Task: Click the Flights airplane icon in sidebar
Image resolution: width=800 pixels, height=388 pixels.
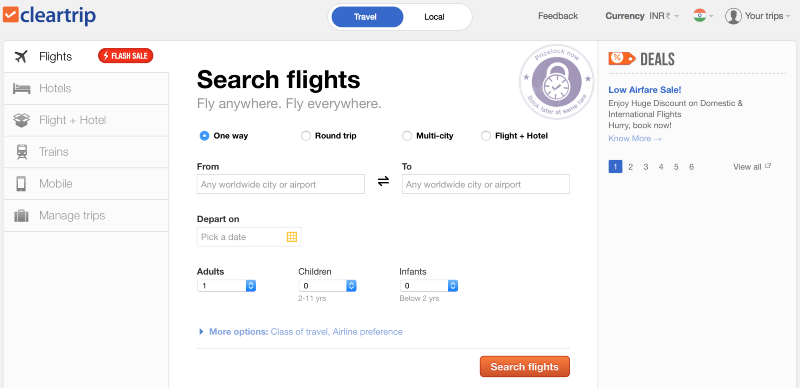Action: (x=21, y=56)
